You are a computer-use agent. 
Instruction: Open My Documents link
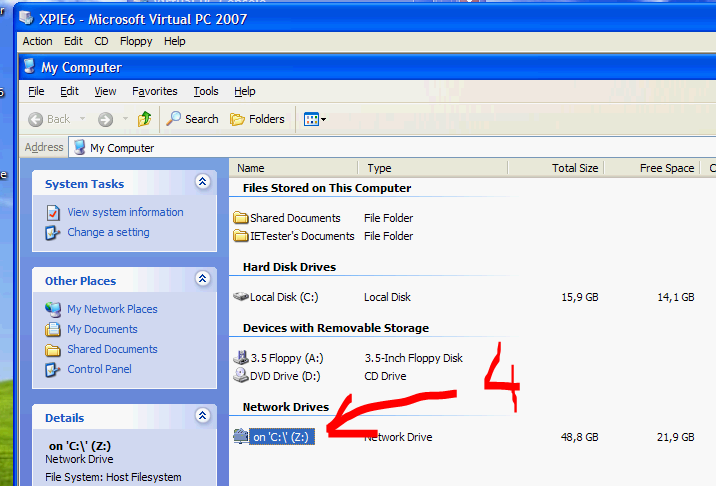point(102,329)
